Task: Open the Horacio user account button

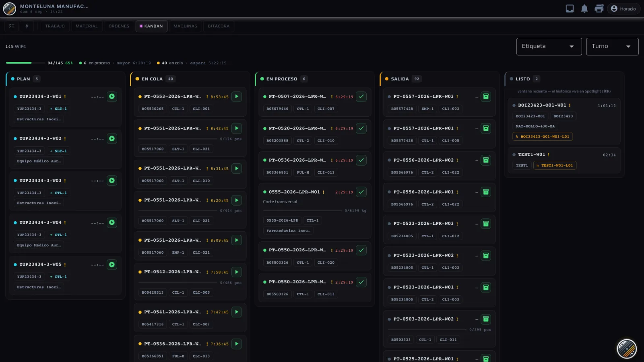Action: (623, 8)
